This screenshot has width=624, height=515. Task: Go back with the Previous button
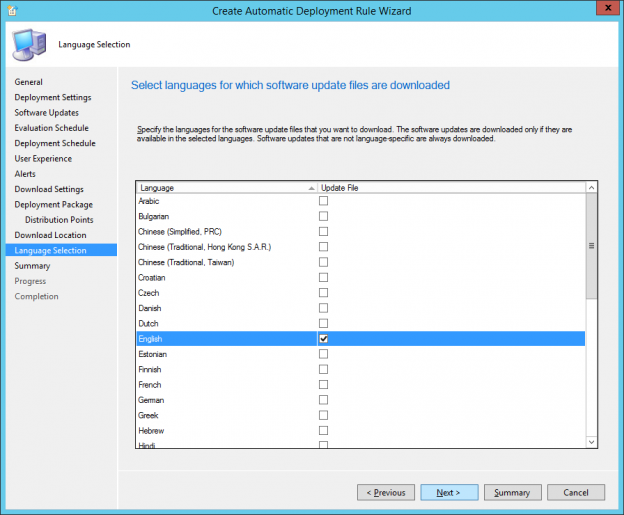(385, 492)
